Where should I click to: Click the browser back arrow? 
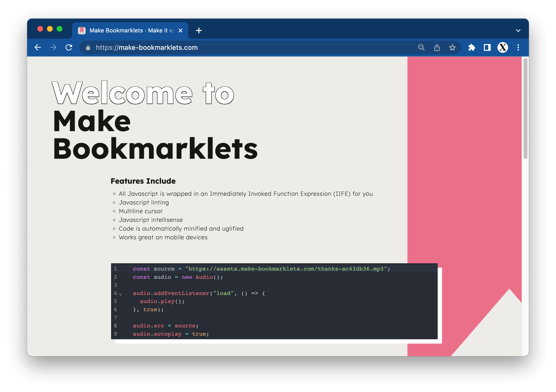38,47
